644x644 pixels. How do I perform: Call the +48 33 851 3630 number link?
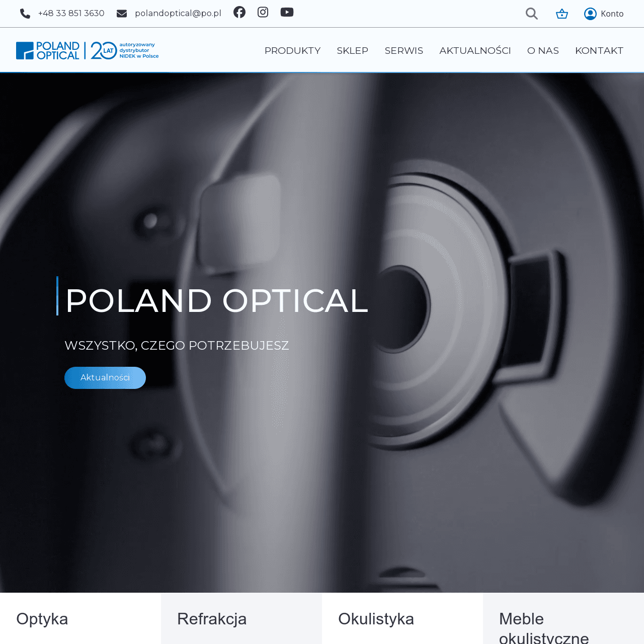point(71,13)
